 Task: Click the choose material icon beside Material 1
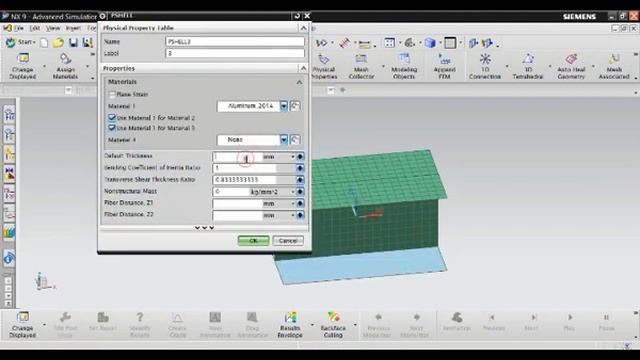click(x=295, y=106)
